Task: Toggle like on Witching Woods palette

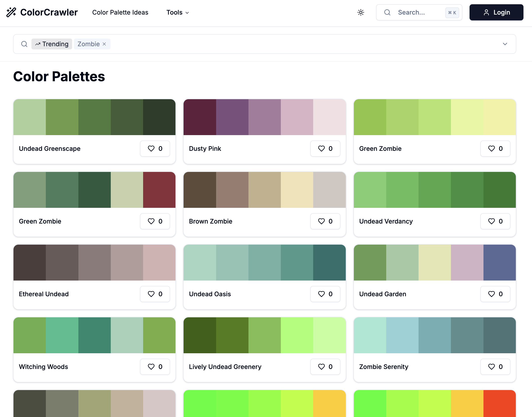Action: point(155,367)
